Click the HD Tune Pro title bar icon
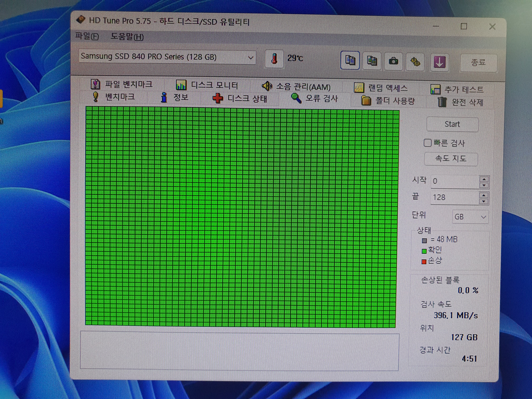The height and width of the screenshot is (399, 532). click(81, 20)
